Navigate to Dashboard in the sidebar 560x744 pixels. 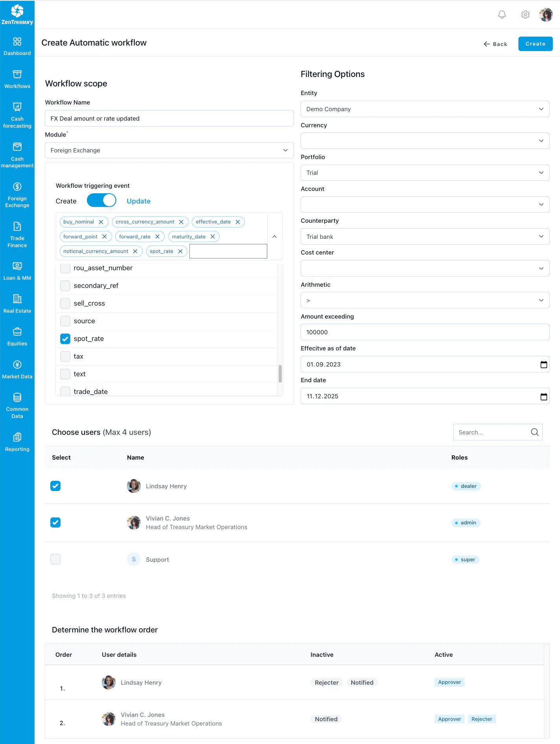click(17, 46)
